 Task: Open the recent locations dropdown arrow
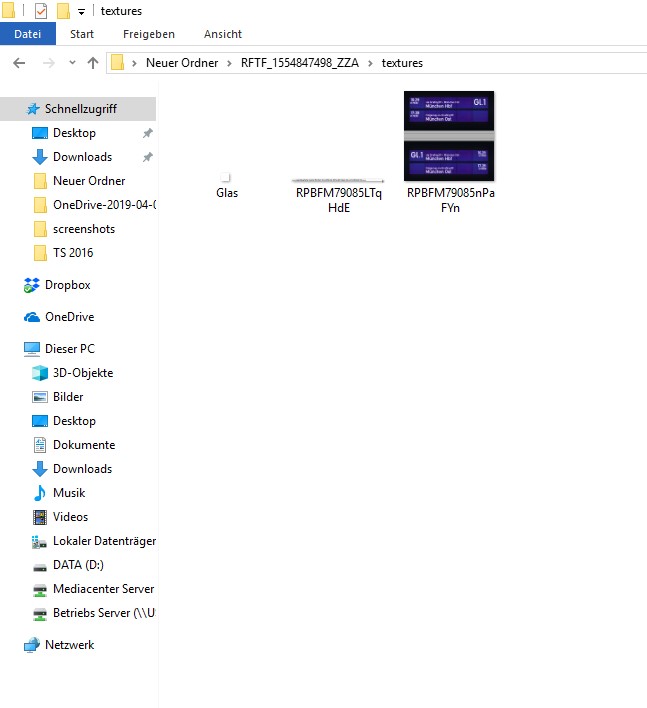point(72,63)
